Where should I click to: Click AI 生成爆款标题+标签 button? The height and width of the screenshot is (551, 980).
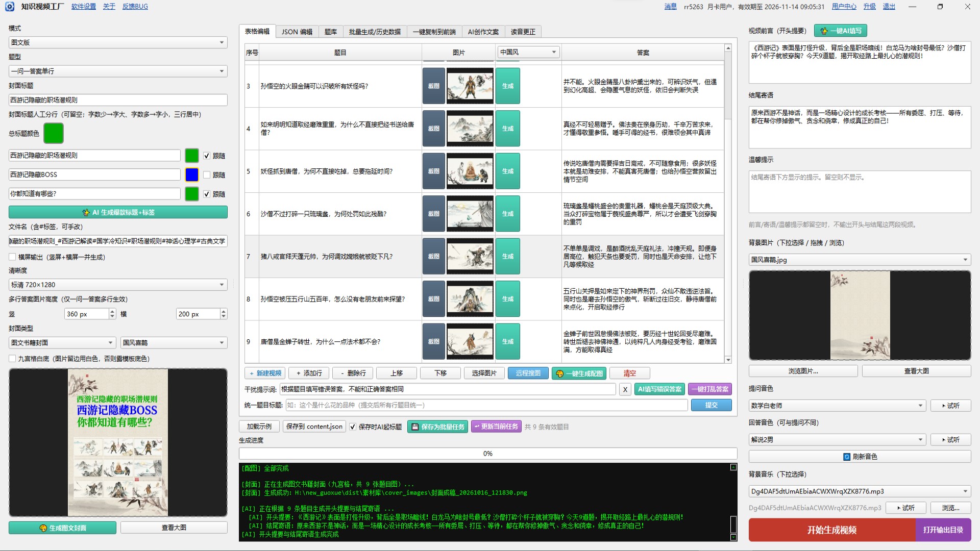pos(118,212)
